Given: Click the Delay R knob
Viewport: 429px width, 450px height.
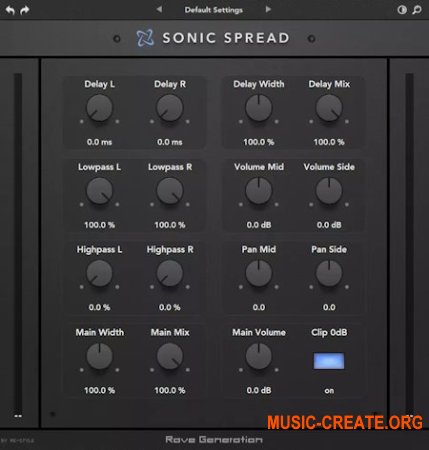Looking at the screenshot, I should pos(170,108).
